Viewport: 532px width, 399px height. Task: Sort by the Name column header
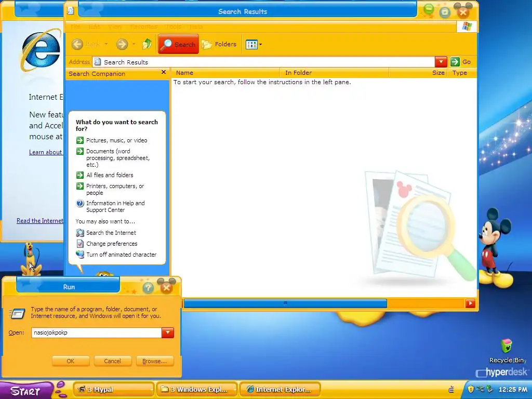point(225,73)
